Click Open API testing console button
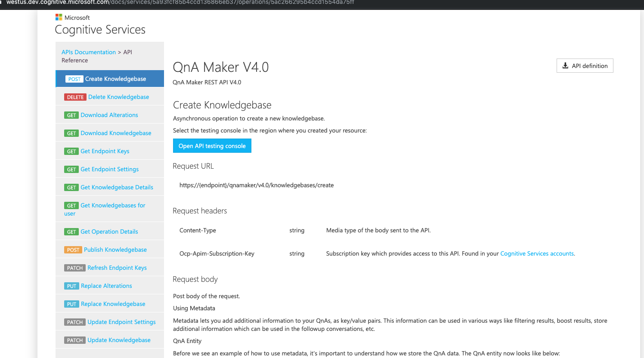Image resolution: width=644 pixels, height=358 pixels. tap(212, 146)
